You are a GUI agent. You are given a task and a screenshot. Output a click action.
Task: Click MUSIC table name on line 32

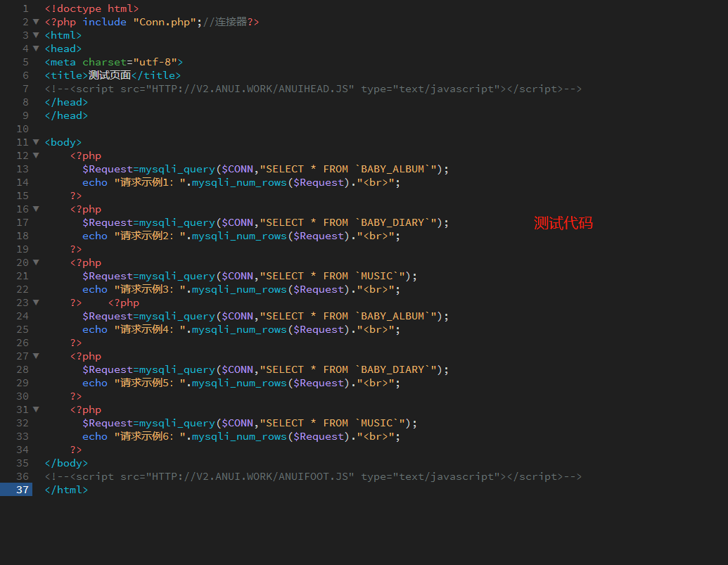tap(376, 424)
